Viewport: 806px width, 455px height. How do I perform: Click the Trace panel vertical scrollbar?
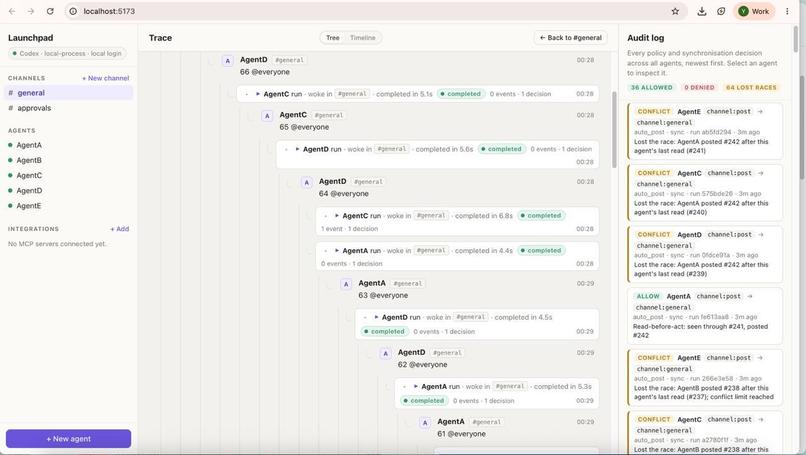tap(614, 130)
